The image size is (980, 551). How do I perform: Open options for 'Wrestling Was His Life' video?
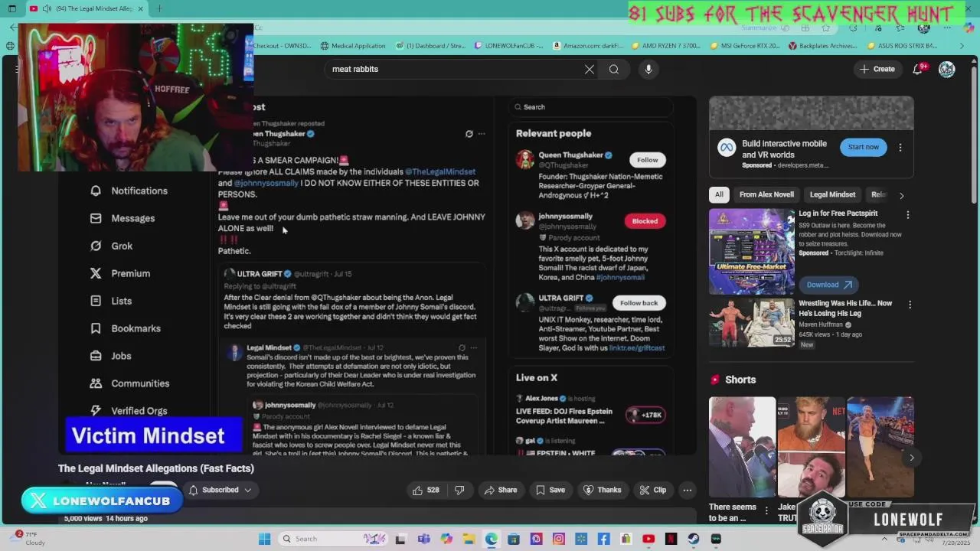click(x=910, y=305)
